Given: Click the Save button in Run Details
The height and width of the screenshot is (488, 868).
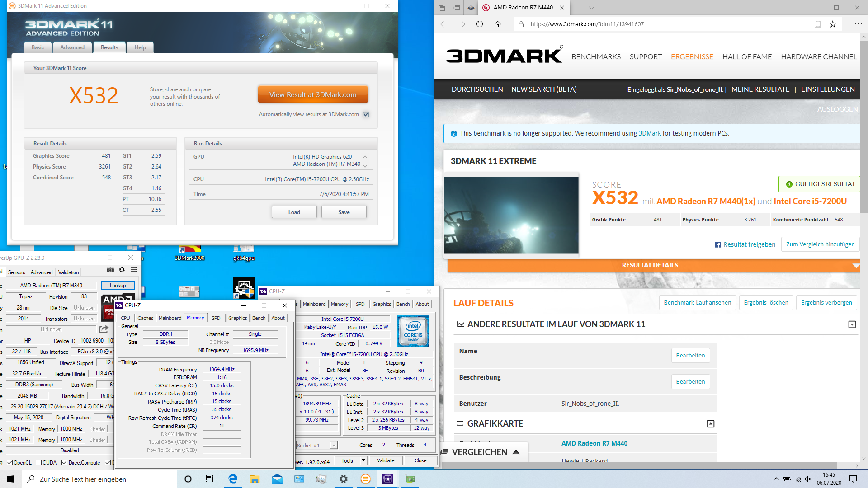Looking at the screenshot, I should [x=344, y=212].
